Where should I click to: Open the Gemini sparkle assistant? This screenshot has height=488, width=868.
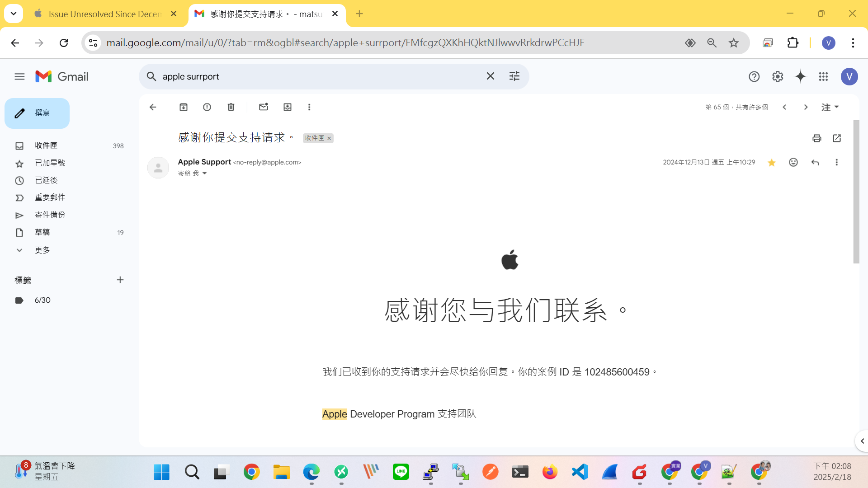801,76
